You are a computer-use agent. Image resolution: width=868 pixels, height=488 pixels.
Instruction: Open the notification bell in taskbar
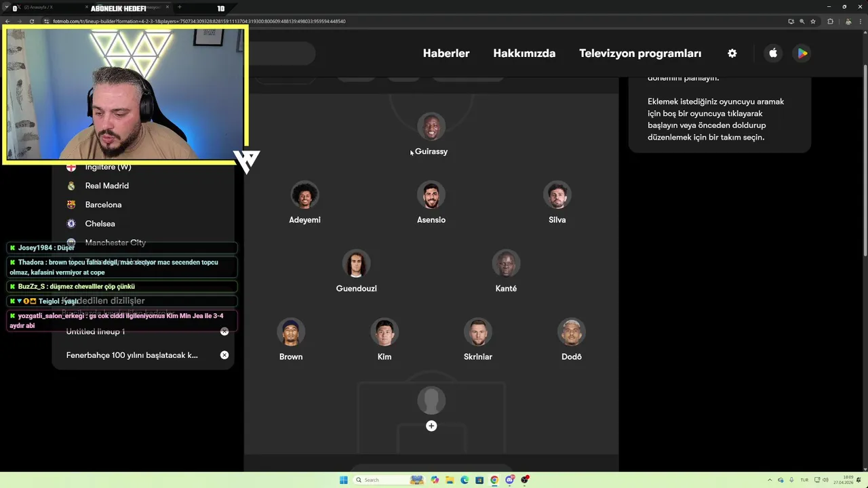coord(859,480)
